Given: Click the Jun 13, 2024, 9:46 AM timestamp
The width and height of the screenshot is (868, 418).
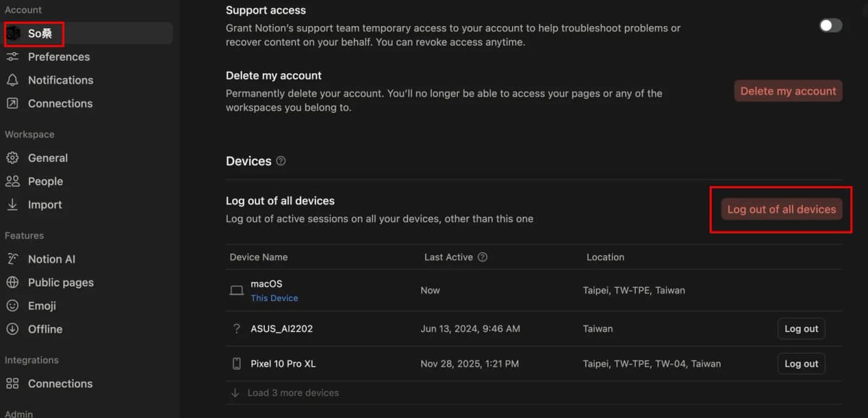Looking at the screenshot, I should (x=470, y=328).
